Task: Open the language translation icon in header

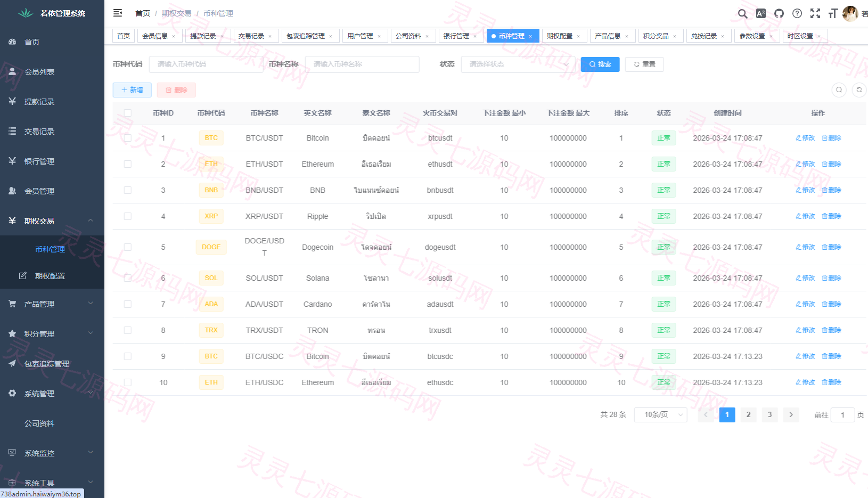Action: pyautogui.click(x=761, y=13)
